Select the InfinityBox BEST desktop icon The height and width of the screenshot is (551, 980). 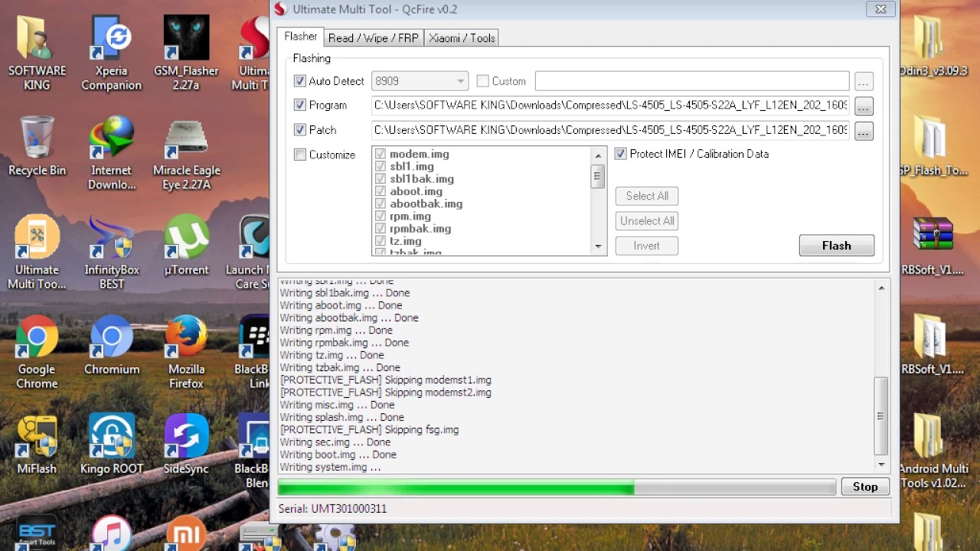(112, 252)
